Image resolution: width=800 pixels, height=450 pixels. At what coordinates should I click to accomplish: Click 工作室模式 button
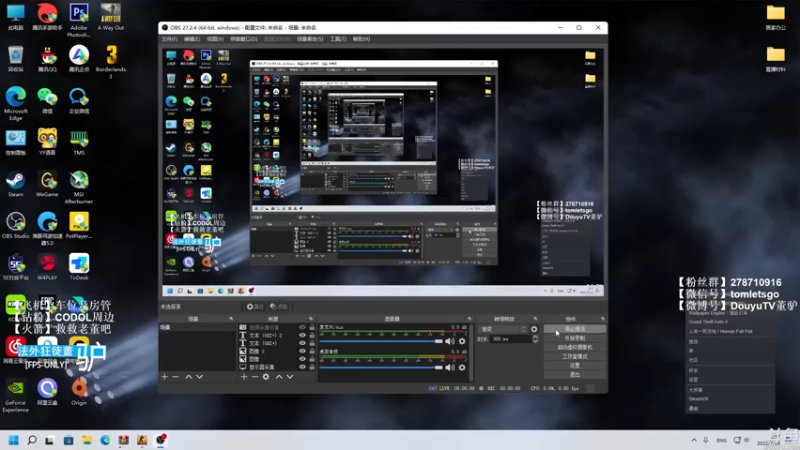575,356
